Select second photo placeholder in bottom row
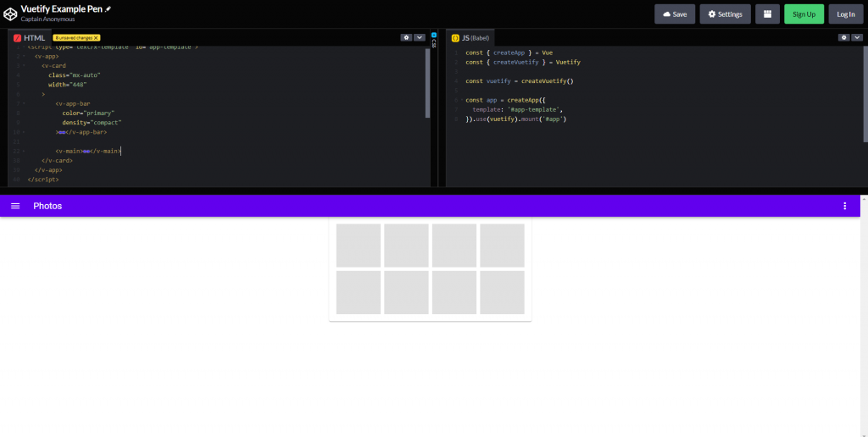 406,293
